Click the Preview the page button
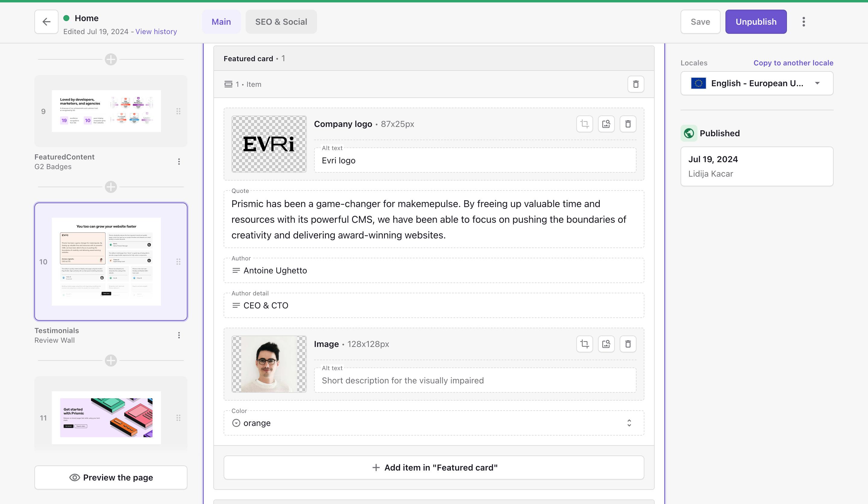This screenshot has height=504, width=868. tap(111, 477)
